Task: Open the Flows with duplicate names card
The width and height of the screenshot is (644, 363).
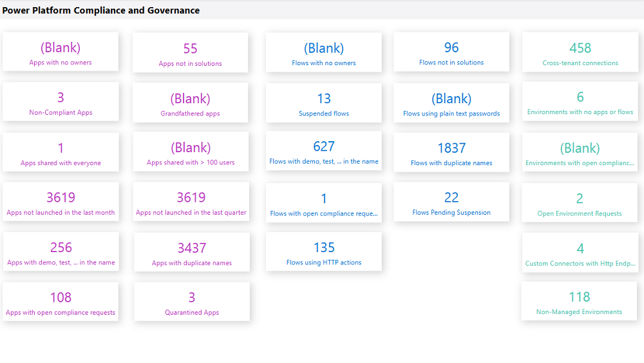Action: pyautogui.click(x=451, y=152)
